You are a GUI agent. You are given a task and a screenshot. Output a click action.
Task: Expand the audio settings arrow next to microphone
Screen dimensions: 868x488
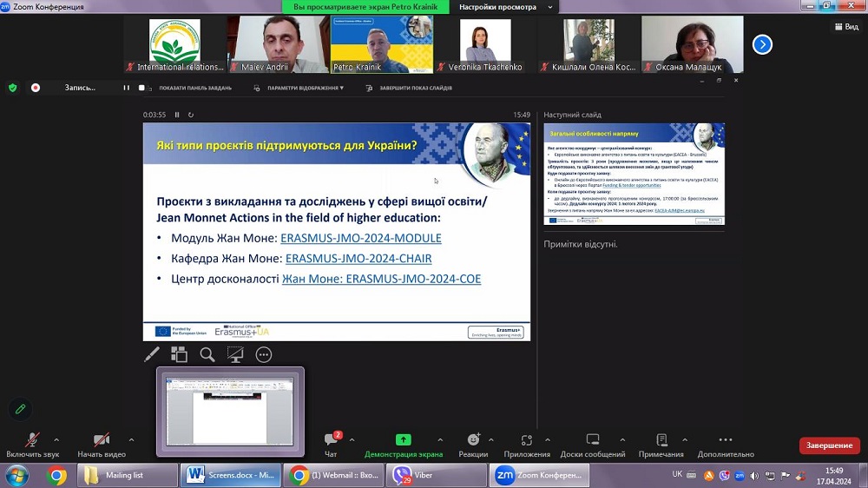tap(56, 439)
